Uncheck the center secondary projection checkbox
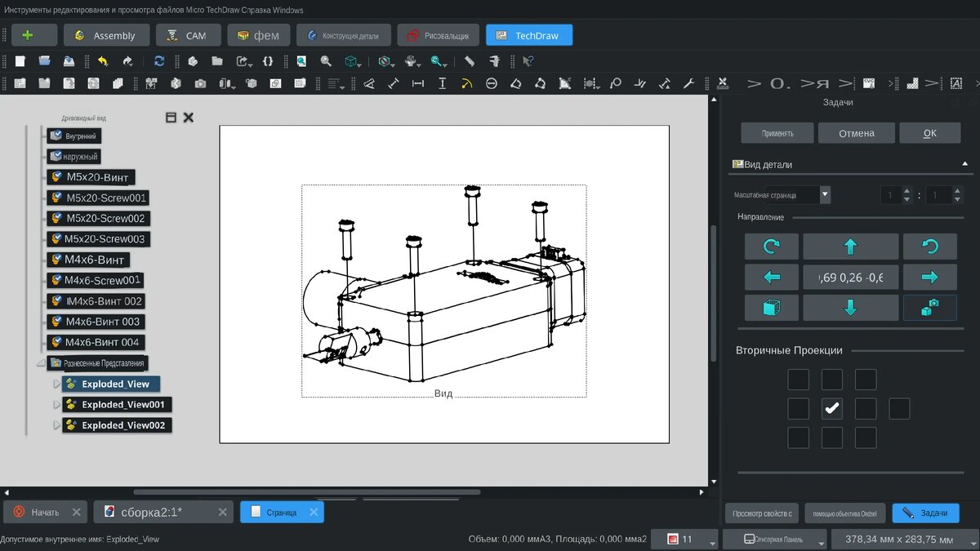 [831, 409]
